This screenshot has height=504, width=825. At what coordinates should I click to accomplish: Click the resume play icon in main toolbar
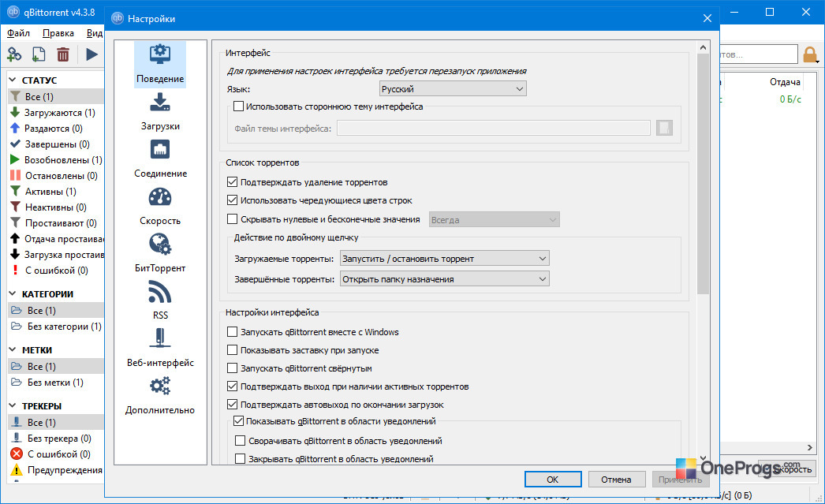click(91, 54)
